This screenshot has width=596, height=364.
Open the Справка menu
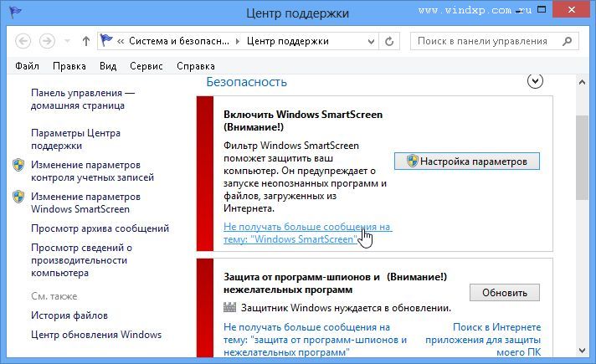[196, 66]
